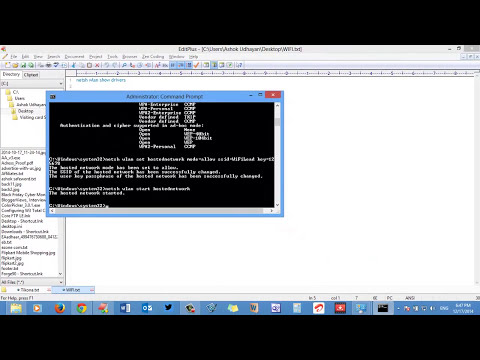Open the Project menu
The image size is (480, 360).
[96, 57]
